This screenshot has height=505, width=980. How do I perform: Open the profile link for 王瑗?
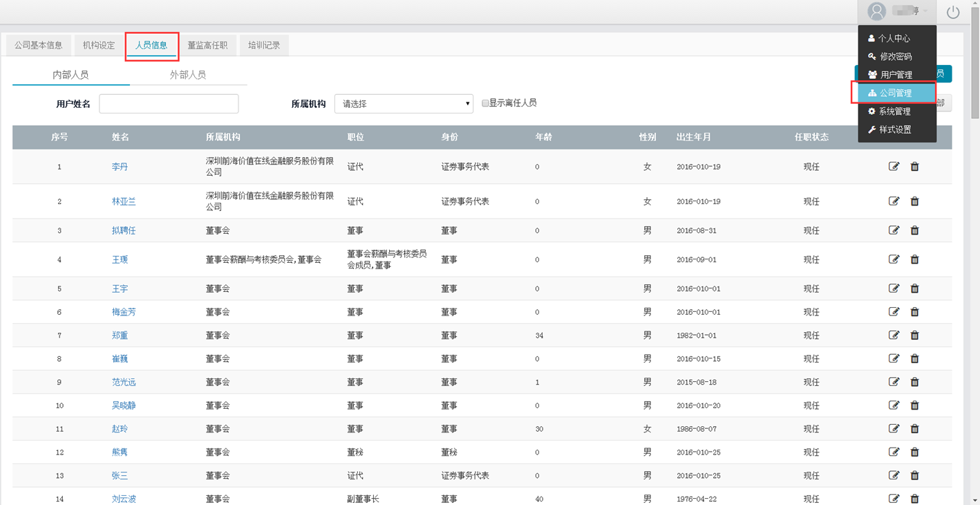coord(120,259)
